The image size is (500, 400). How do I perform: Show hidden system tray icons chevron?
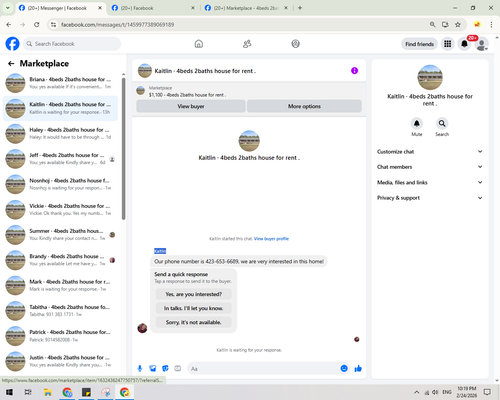tap(416, 392)
